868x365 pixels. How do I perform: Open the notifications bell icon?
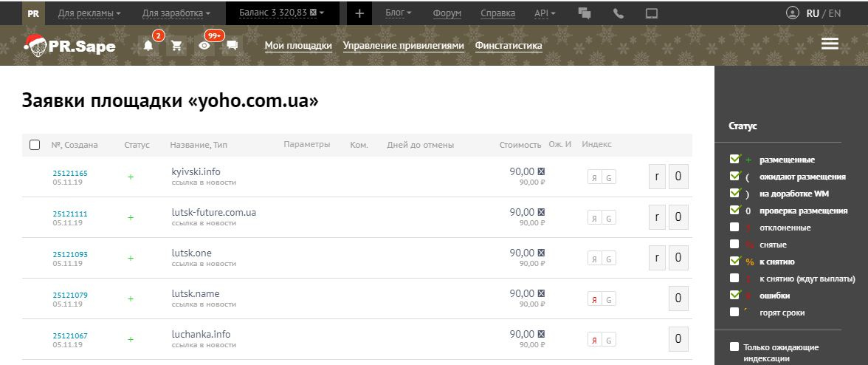[x=148, y=46]
